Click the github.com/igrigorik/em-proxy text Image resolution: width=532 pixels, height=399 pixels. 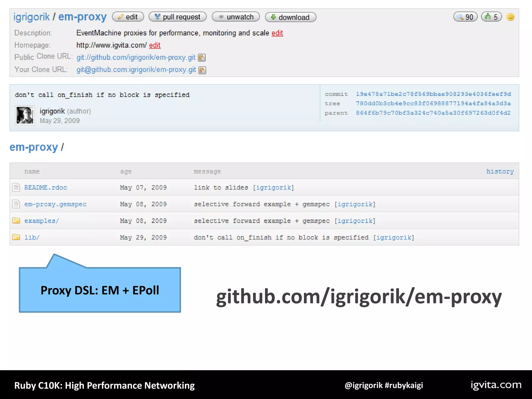click(359, 297)
